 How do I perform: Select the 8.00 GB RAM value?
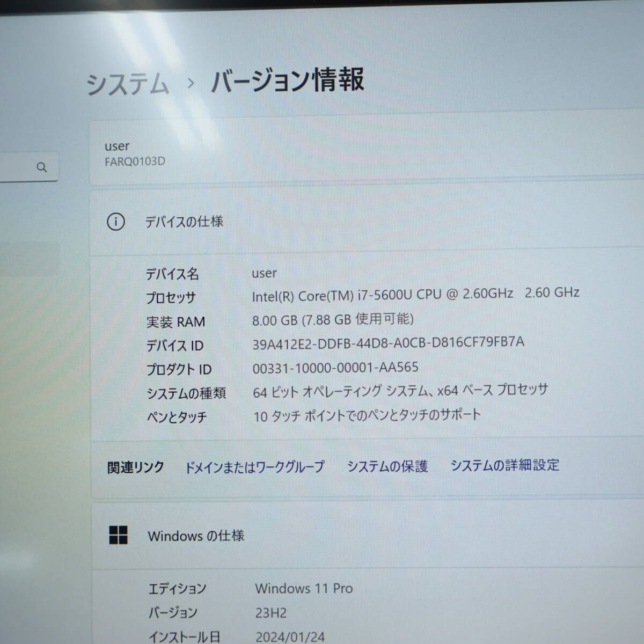[333, 319]
